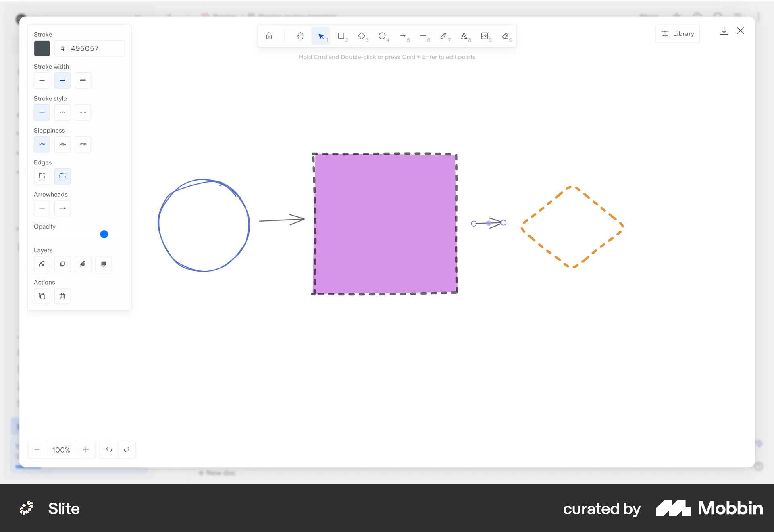Screen dimensions: 774x532
Task: Enable rounded edges option
Action: pos(62,176)
